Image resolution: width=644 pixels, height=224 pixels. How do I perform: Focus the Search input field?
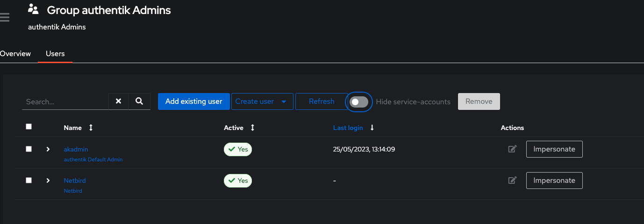click(65, 101)
